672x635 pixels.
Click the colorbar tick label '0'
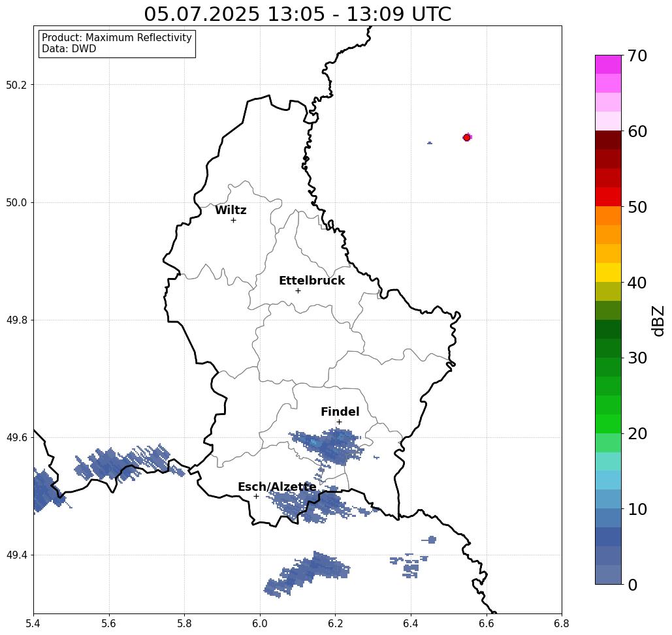(x=633, y=585)
